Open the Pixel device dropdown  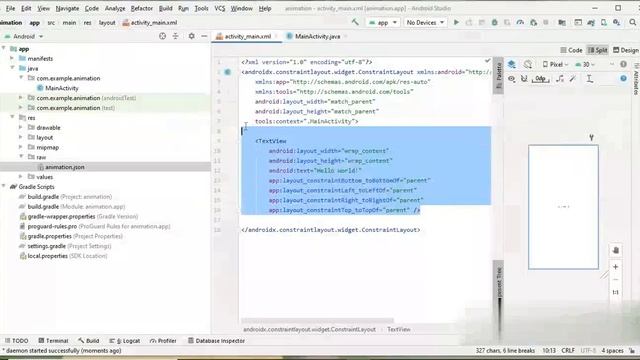(x=556, y=64)
